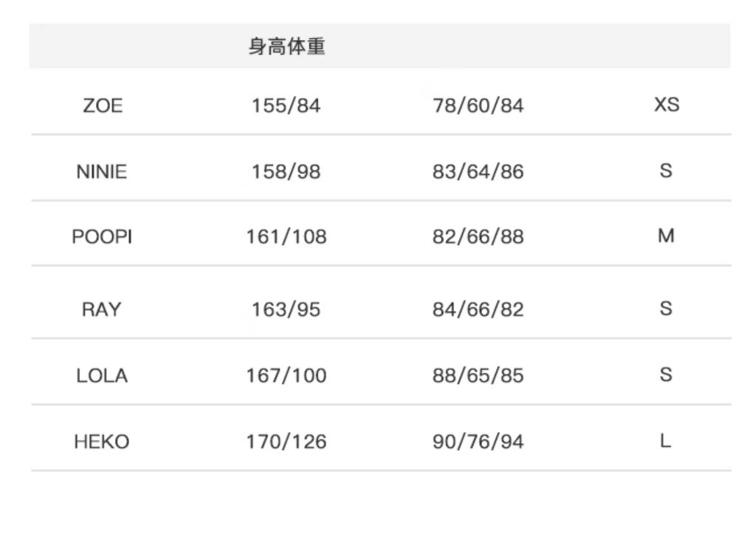Click the 78/60/84 measurements cell
The image size is (756, 545).
tap(478, 106)
